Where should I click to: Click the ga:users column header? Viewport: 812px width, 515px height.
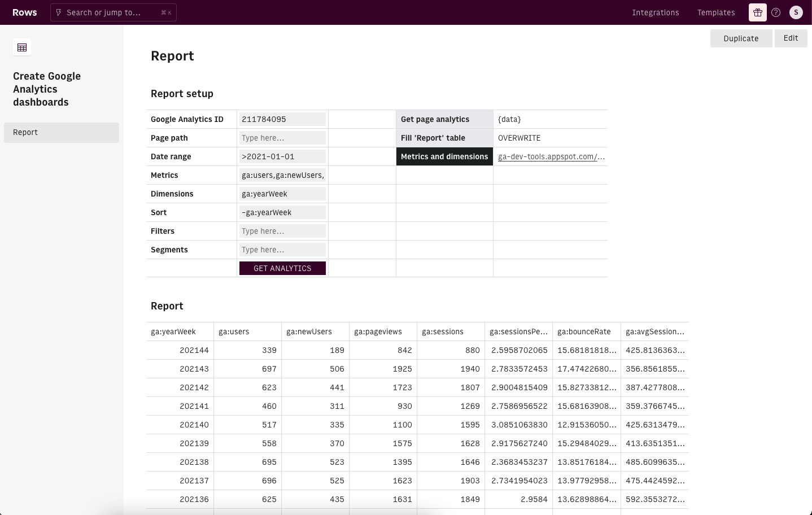pyautogui.click(x=247, y=331)
